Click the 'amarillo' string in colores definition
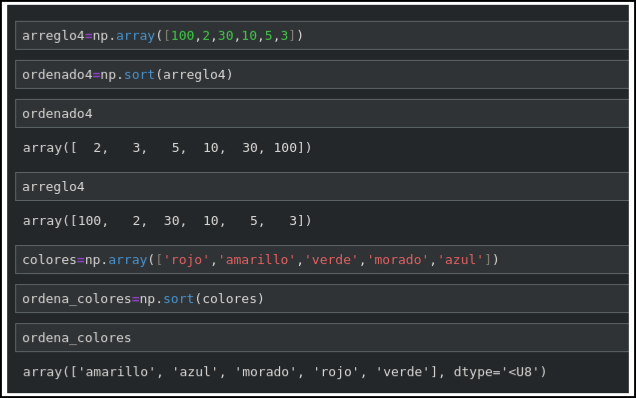Screen dimensions: 636x398 pos(257,260)
